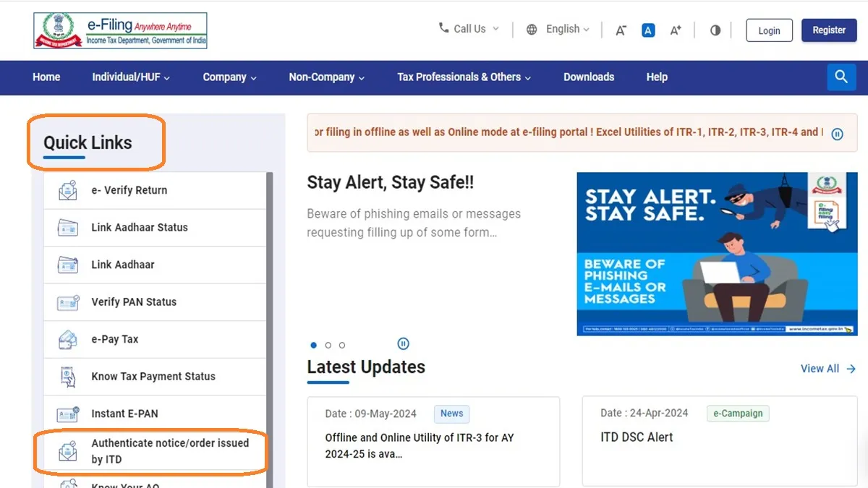Click the Verify PAN Status icon

pos(67,302)
